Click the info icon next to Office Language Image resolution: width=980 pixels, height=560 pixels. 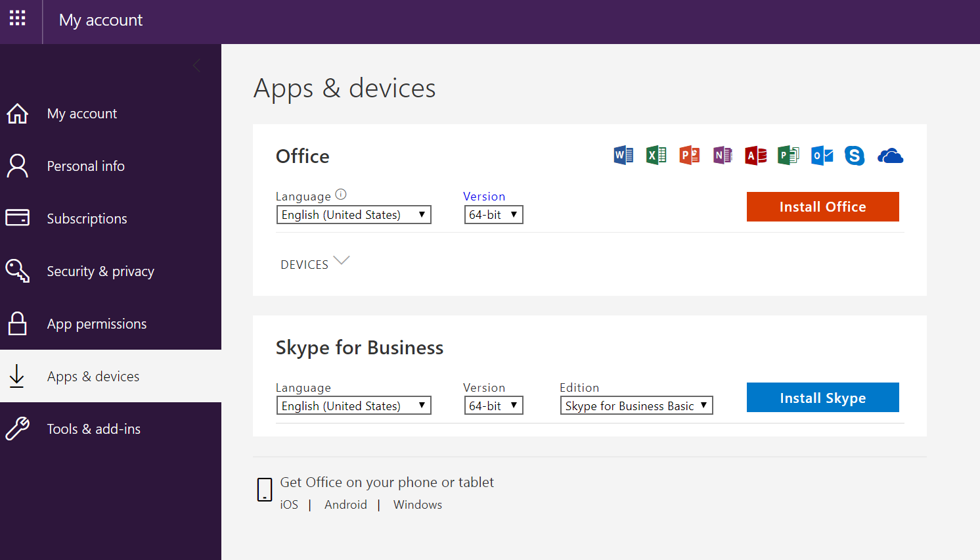coord(341,195)
